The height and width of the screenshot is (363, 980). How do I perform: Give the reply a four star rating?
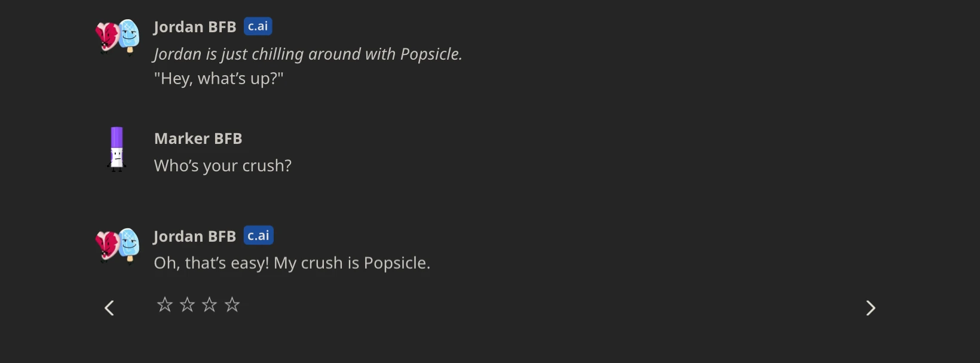pos(232,305)
